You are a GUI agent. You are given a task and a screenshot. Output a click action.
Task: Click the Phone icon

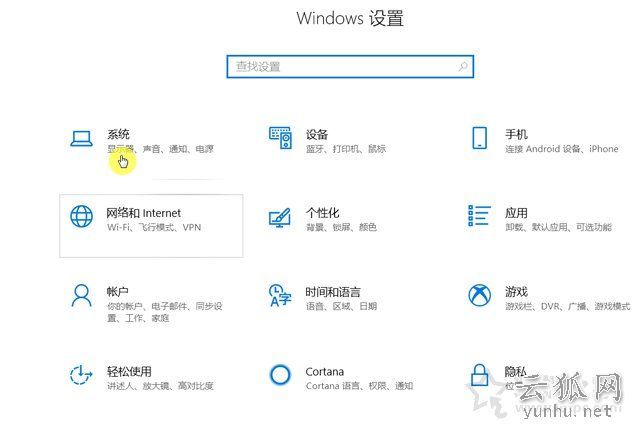tap(480, 138)
